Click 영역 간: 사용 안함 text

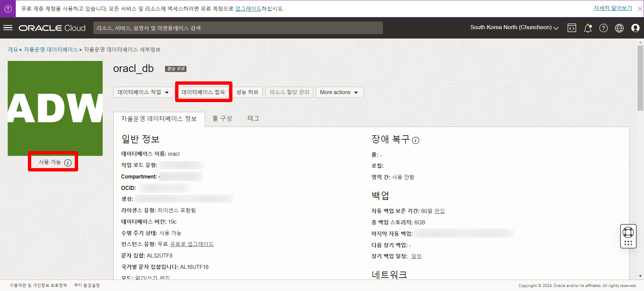tap(393, 177)
